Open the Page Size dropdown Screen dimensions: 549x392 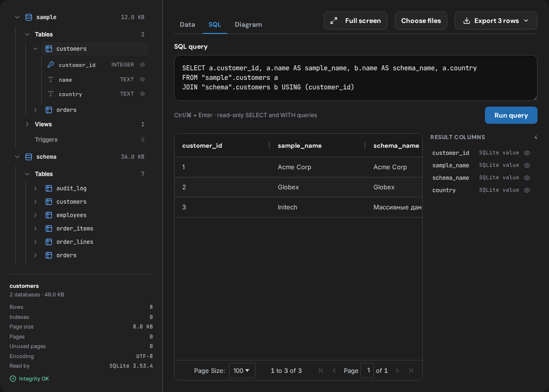(x=242, y=370)
